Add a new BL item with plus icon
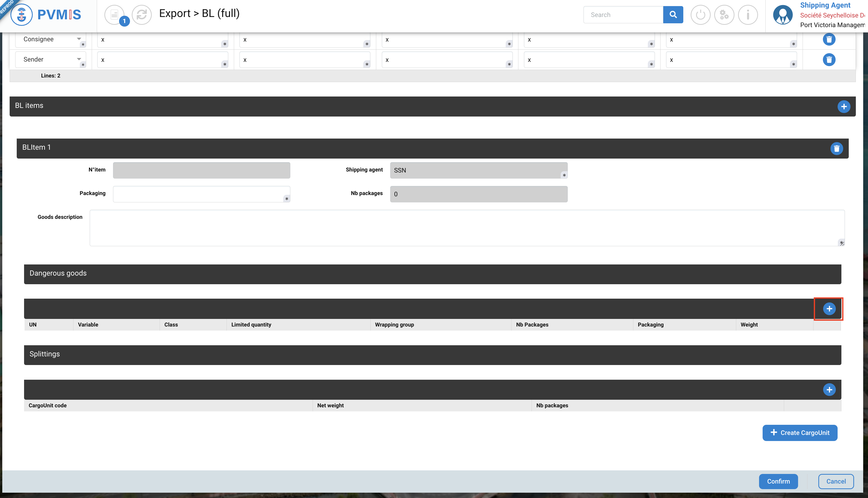This screenshot has height=498, width=868. [x=844, y=107]
